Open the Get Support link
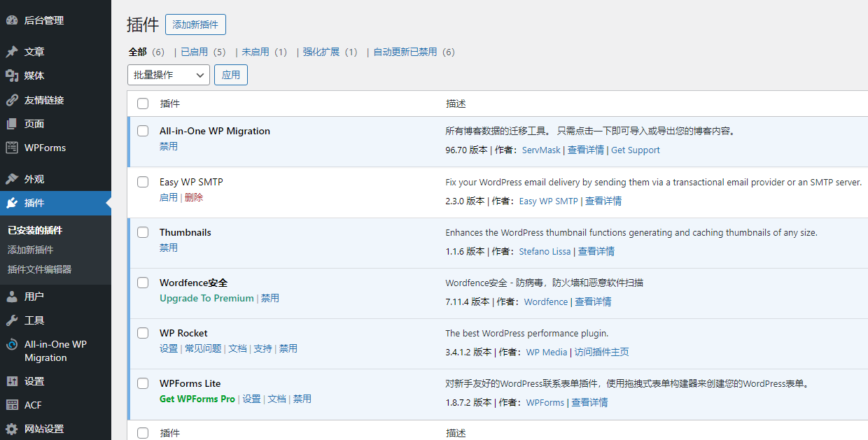 [636, 150]
